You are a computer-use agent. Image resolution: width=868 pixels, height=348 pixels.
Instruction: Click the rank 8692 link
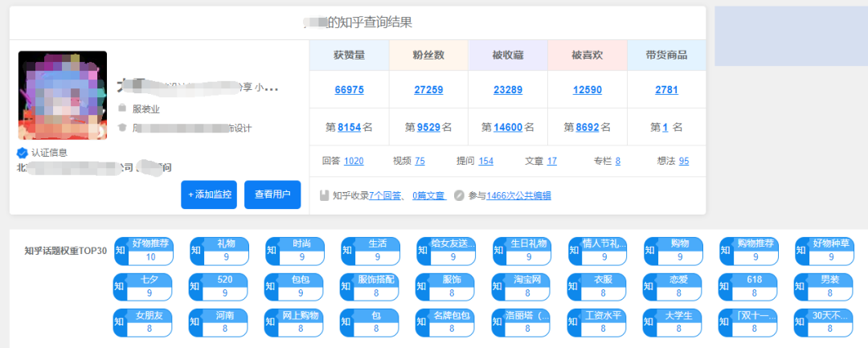tap(588, 127)
